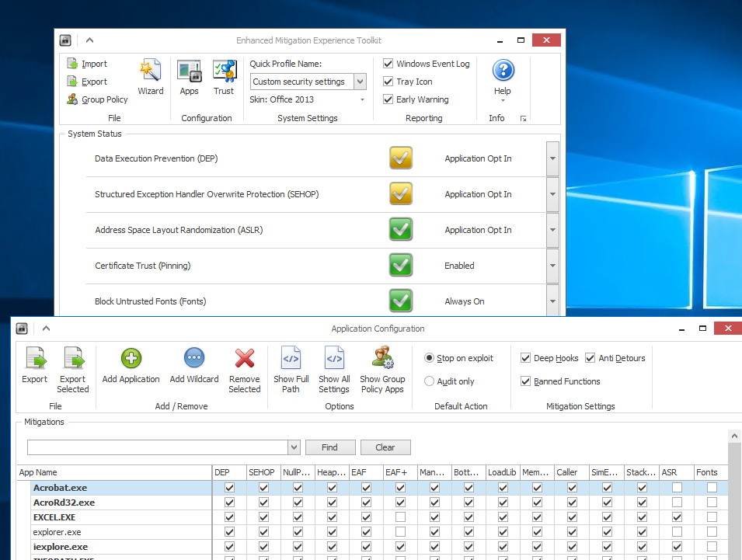Screen dimensions: 742x560
Task: Open SEHOP setting dropdown arrow
Action: pos(552,194)
